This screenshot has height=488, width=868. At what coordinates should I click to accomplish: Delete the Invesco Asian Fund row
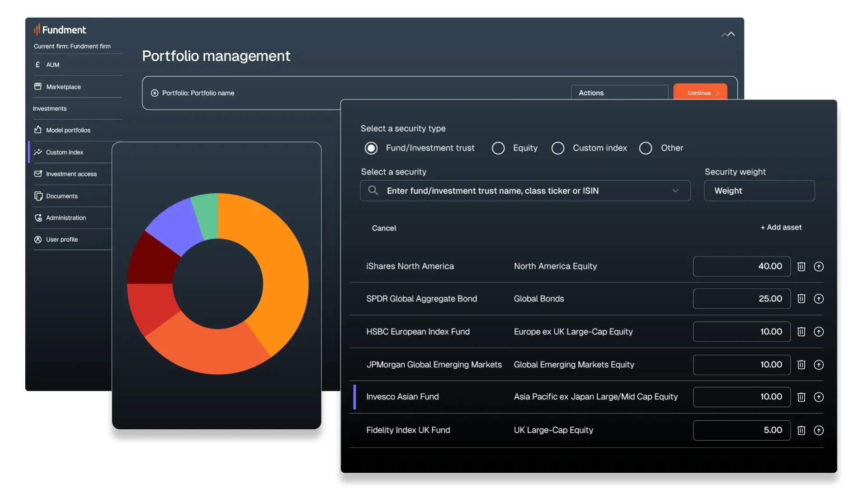[801, 397]
